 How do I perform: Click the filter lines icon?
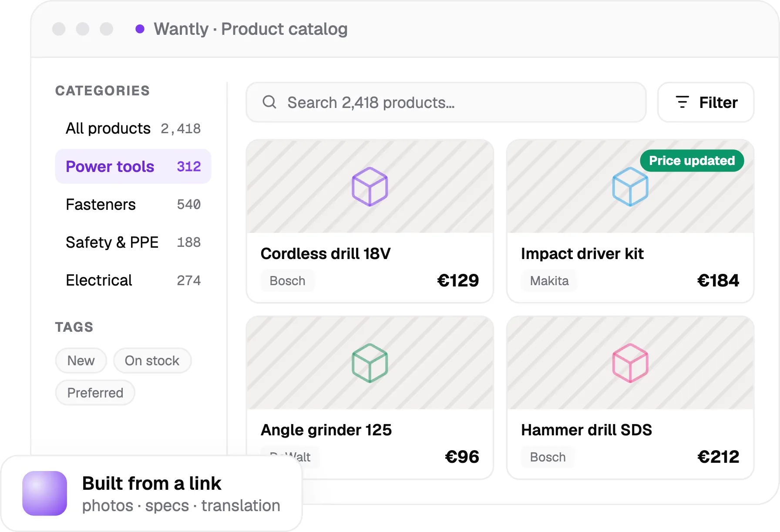tap(682, 102)
